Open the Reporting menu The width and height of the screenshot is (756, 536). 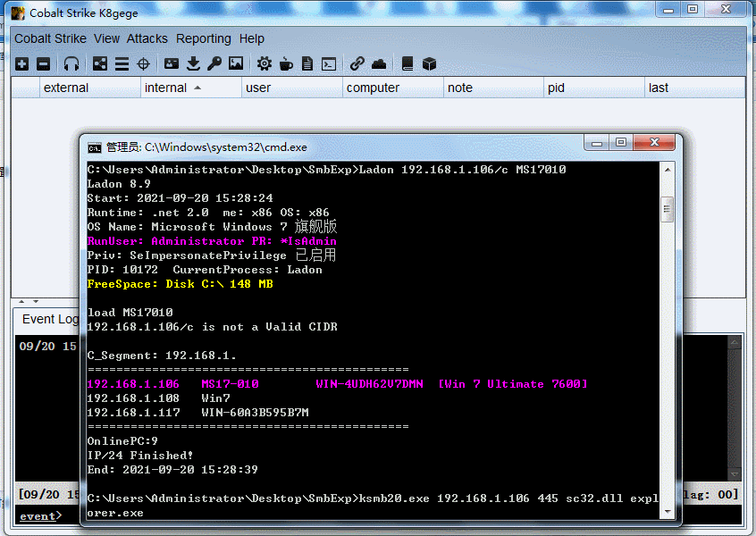203,38
